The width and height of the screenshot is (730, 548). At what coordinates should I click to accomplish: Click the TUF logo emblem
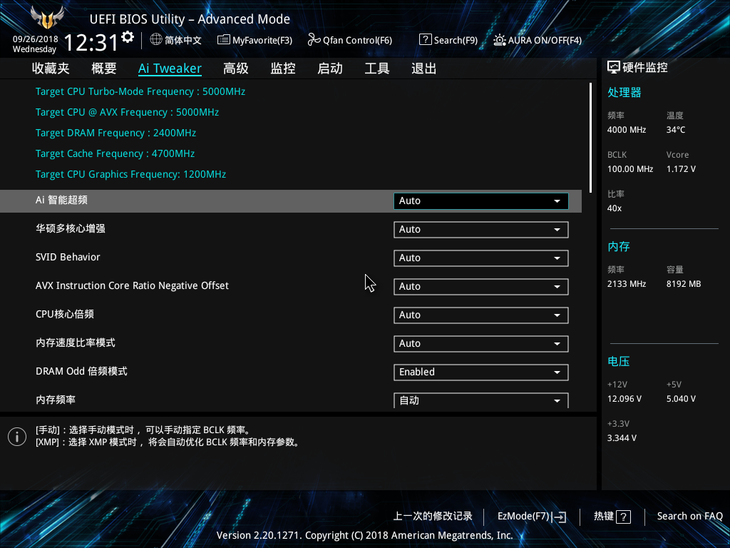(x=47, y=17)
